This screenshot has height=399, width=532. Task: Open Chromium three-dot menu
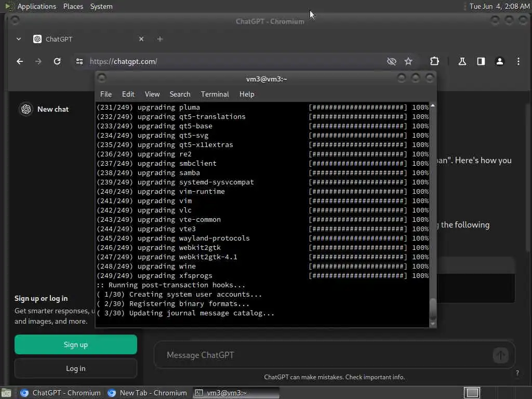518,61
